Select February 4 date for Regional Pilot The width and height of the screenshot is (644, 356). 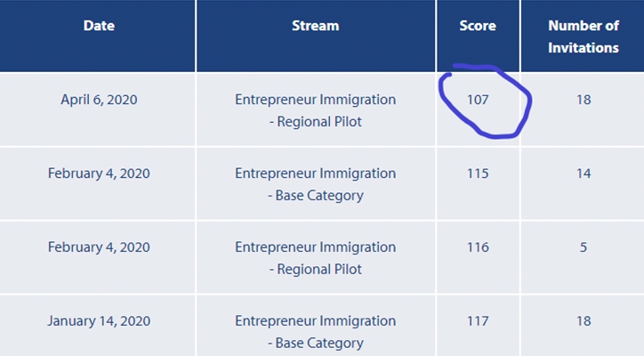(x=99, y=247)
